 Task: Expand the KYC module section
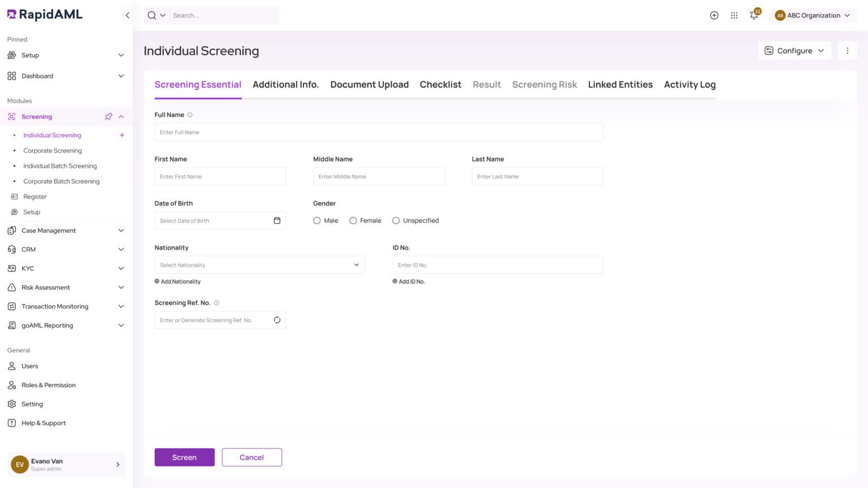[66, 268]
